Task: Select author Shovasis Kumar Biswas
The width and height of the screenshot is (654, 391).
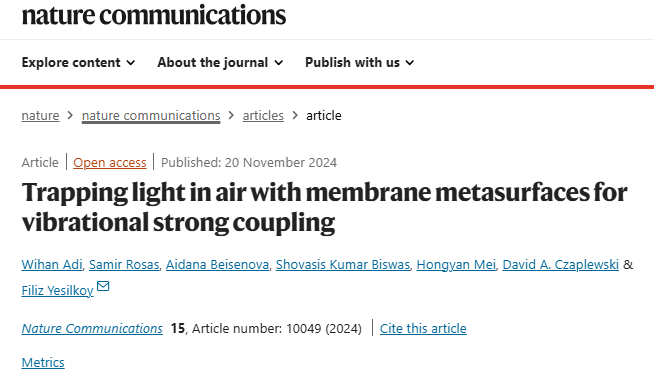Action: pos(343,265)
